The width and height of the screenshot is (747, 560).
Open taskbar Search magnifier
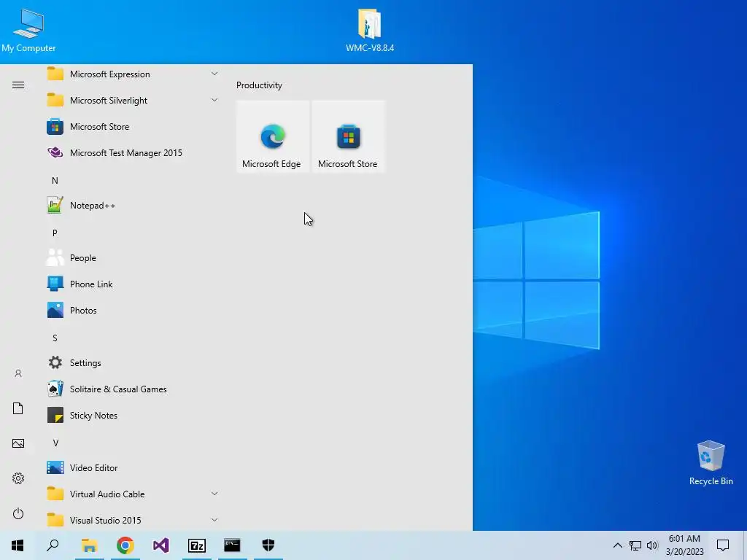pyautogui.click(x=53, y=545)
